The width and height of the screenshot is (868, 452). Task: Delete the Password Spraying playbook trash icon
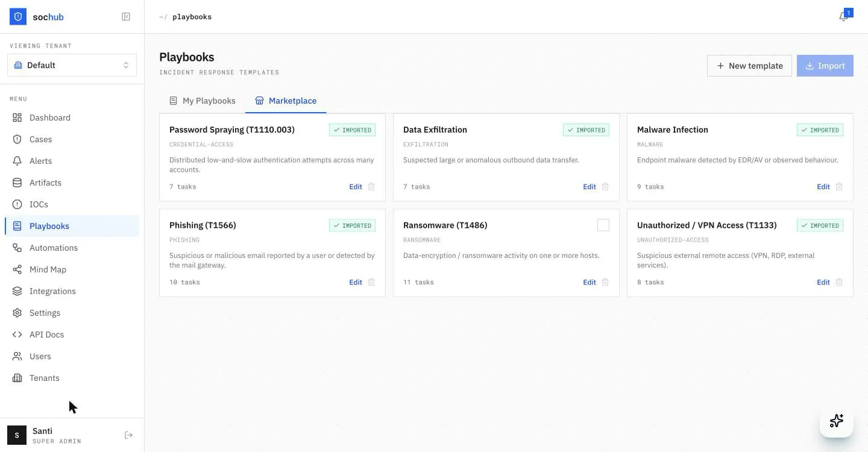(x=371, y=187)
